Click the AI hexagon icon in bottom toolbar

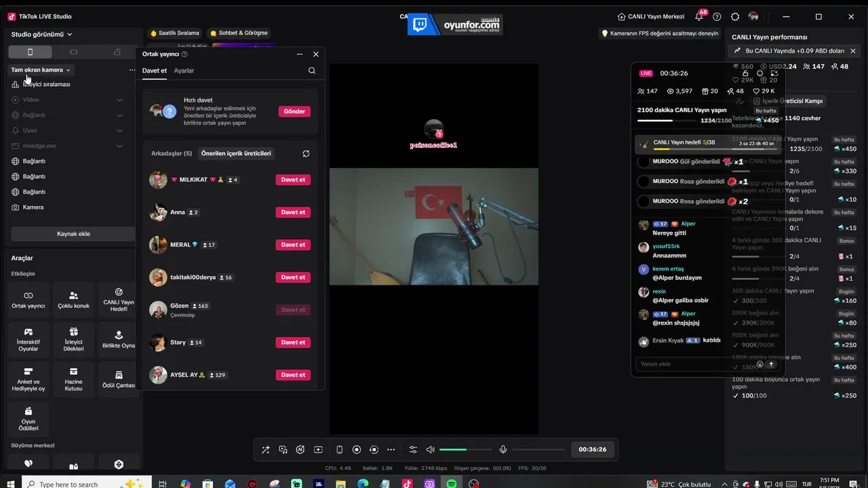click(x=300, y=449)
